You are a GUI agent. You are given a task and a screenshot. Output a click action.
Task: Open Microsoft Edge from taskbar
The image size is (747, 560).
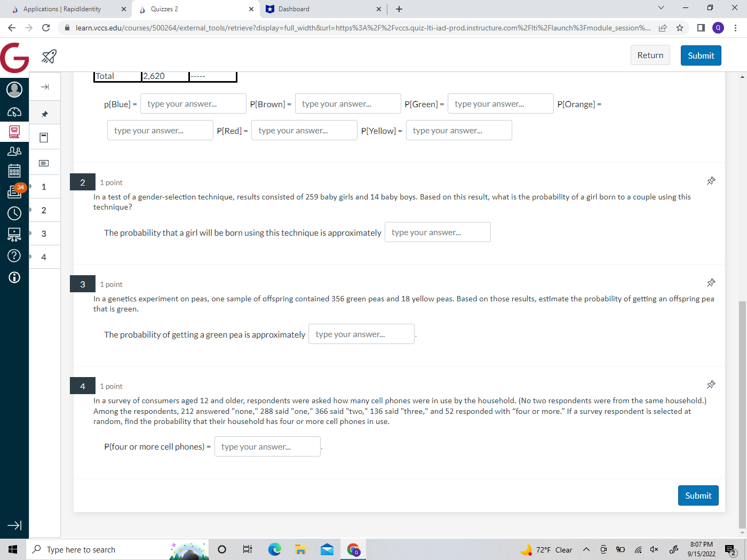275,549
